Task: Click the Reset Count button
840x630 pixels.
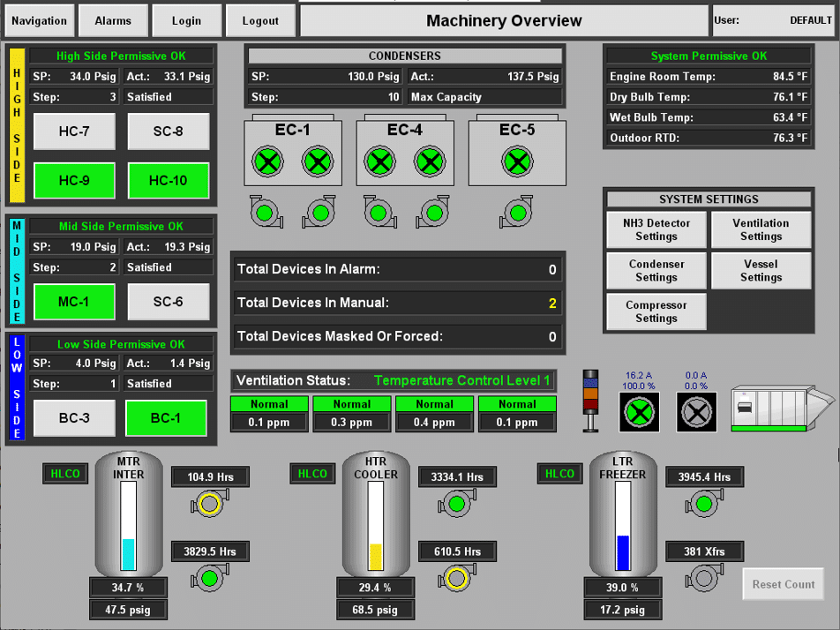Action: (784, 584)
